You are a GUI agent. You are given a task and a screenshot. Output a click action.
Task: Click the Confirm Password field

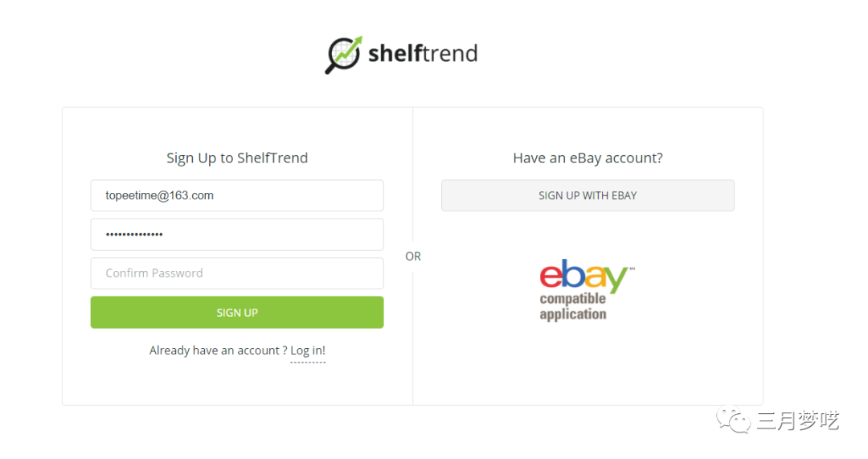pyautogui.click(x=237, y=273)
